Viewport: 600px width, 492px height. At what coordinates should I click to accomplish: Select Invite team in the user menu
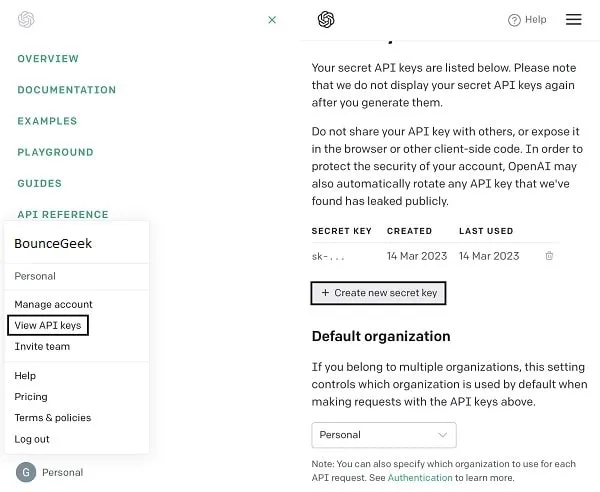click(x=42, y=346)
